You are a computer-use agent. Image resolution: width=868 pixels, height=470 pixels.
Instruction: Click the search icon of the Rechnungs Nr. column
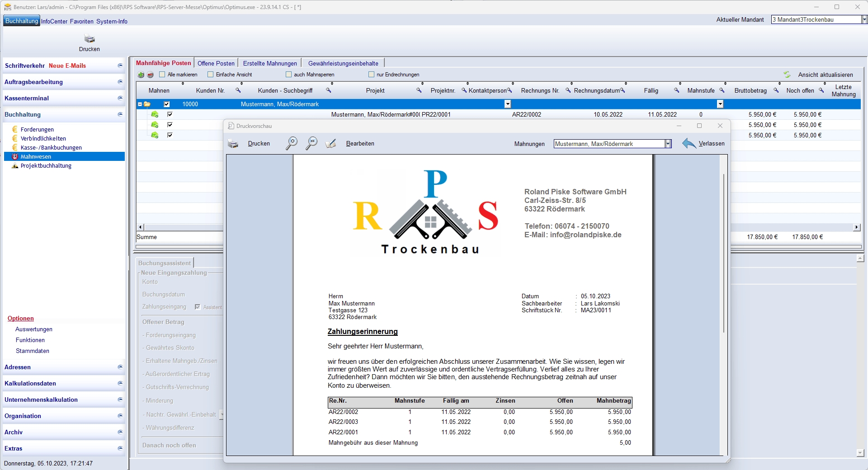pos(568,90)
